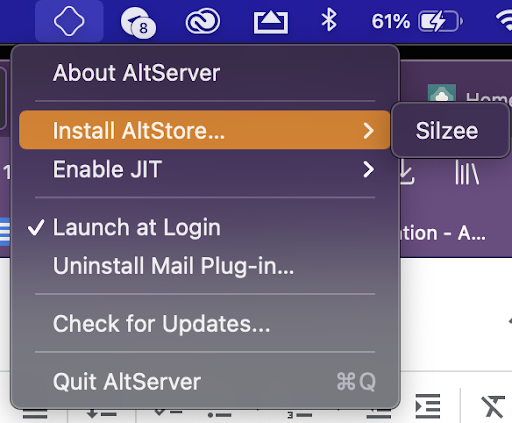Click the library shelves icon in background window
Screen dimensions: 512x423
[x=467, y=172]
